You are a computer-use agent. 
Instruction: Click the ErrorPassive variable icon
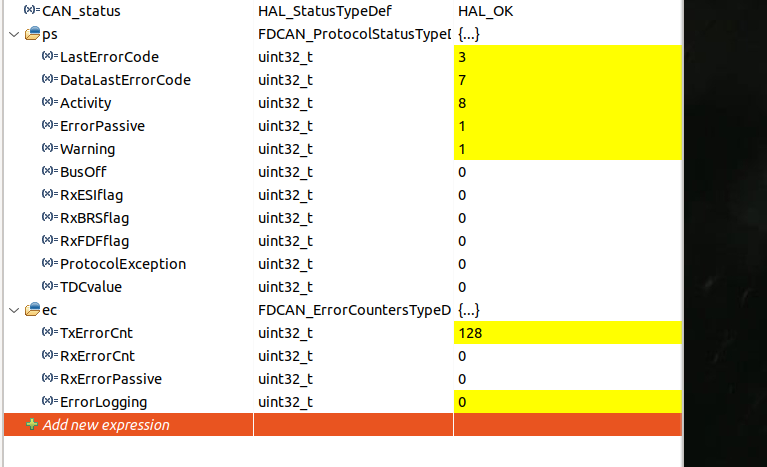pyautogui.click(x=50, y=125)
